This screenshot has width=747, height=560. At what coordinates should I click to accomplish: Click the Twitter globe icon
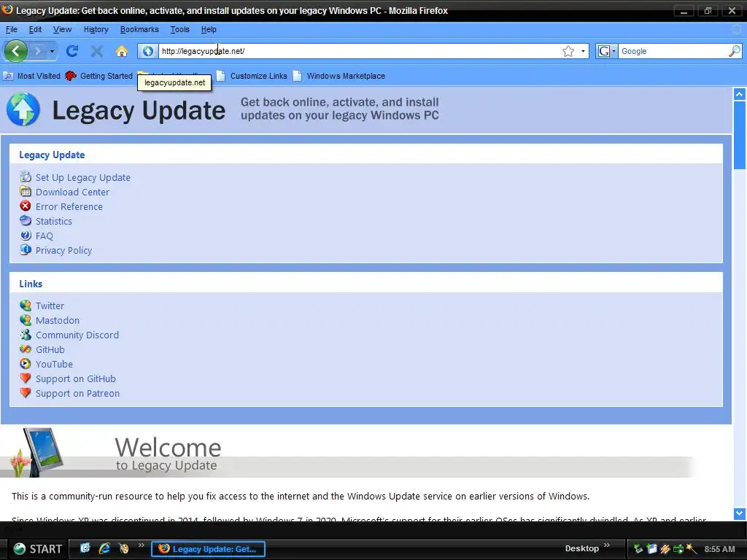[26, 306]
